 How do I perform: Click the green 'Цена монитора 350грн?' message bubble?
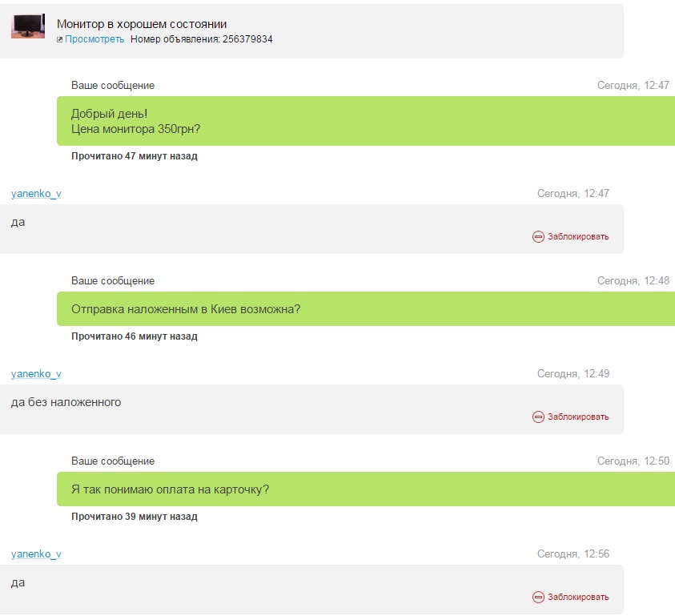coord(366,121)
